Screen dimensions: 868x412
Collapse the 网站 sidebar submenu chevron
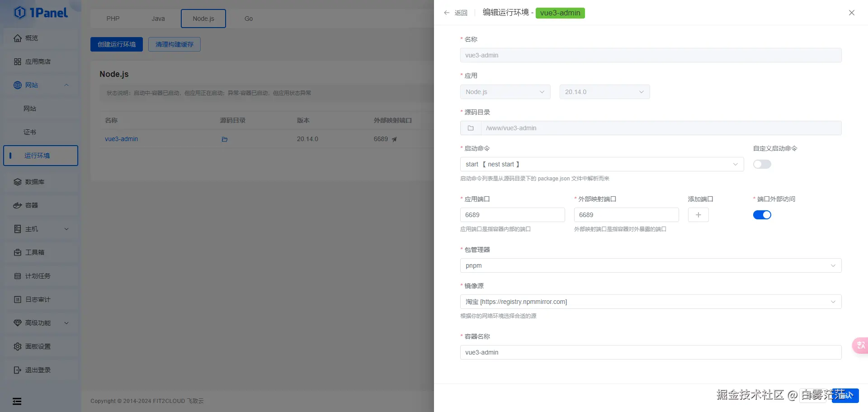pyautogui.click(x=66, y=85)
